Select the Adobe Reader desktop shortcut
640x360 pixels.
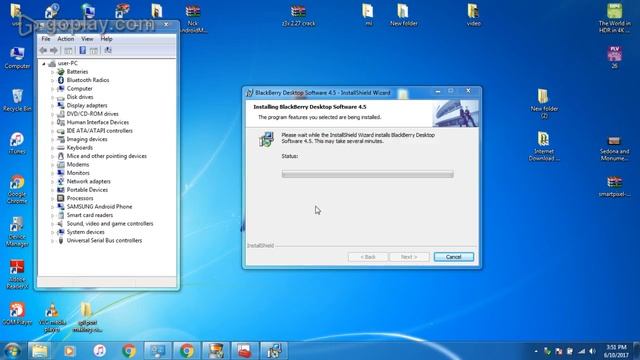coord(17,275)
